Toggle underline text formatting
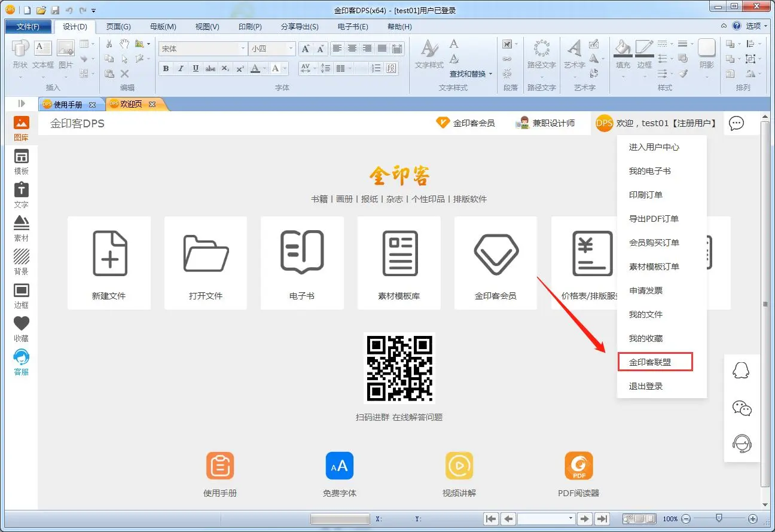 [x=196, y=69]
